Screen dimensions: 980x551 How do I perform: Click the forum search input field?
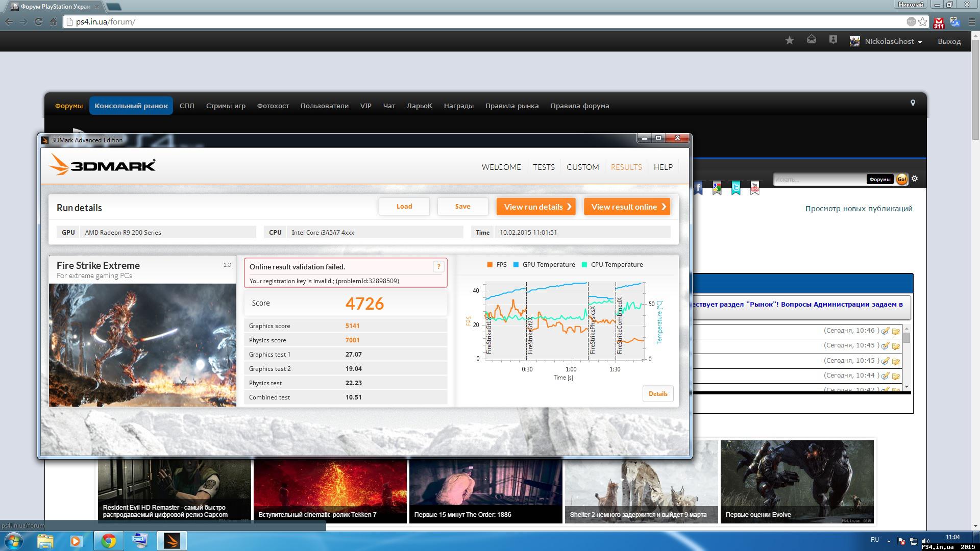(819, 179)
